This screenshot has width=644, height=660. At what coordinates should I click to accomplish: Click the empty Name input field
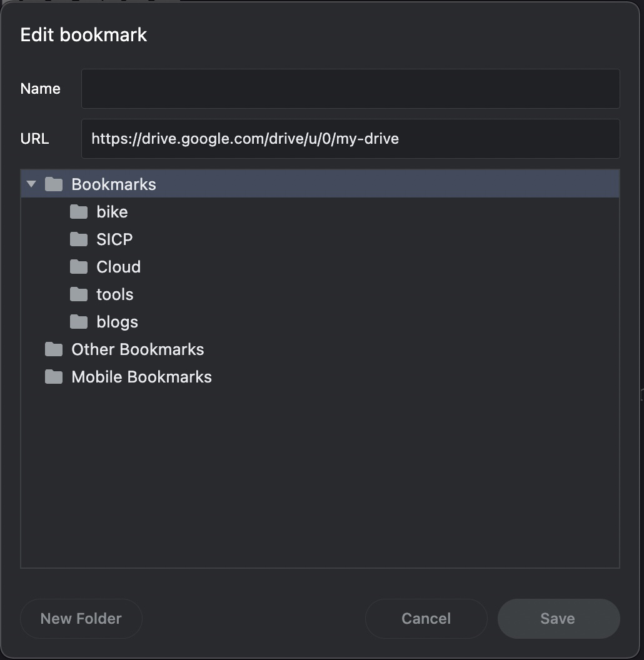pos(350,88)
